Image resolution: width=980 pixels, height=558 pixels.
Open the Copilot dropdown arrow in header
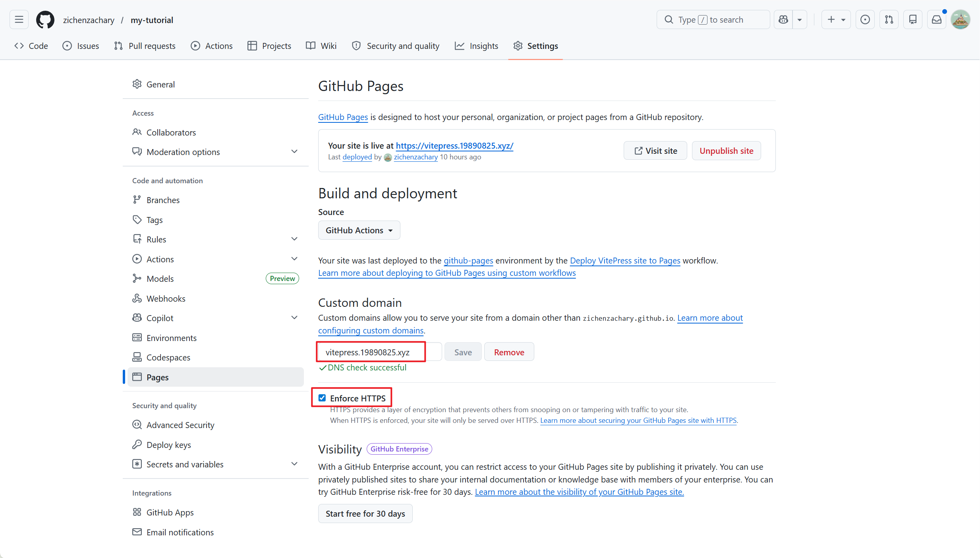point(800,19)
